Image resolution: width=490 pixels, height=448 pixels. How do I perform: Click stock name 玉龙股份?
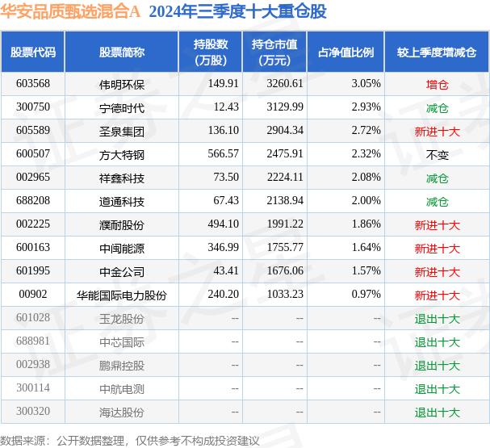pos(122,319)
